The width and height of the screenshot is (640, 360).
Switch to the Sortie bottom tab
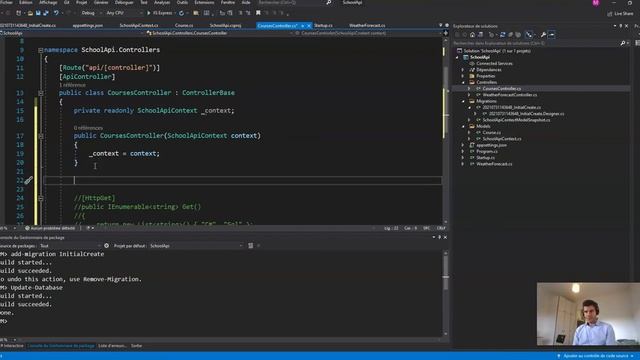click(x=136, y=346)
